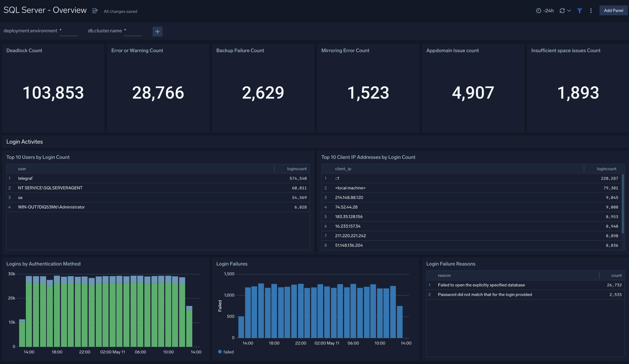Select the 183.35.128.156 IP row
629x364 pixels.
tap(471, 216)
